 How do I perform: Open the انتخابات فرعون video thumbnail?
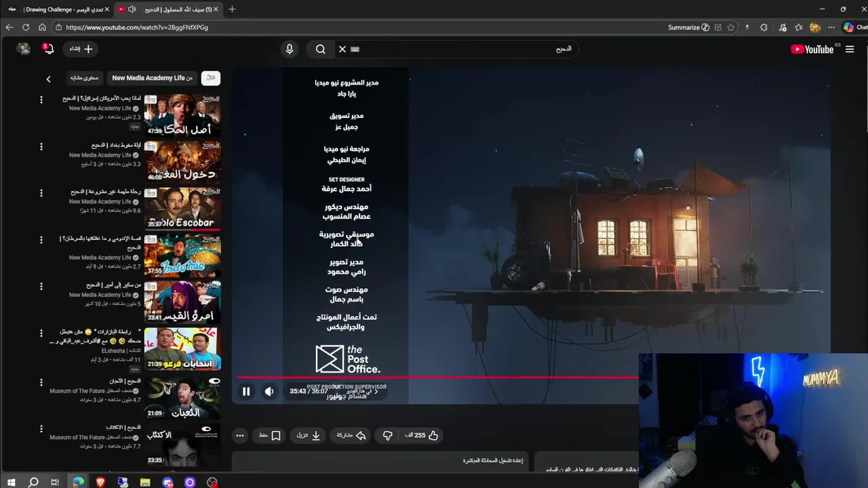pyautogui.click(x=182, y=348)
